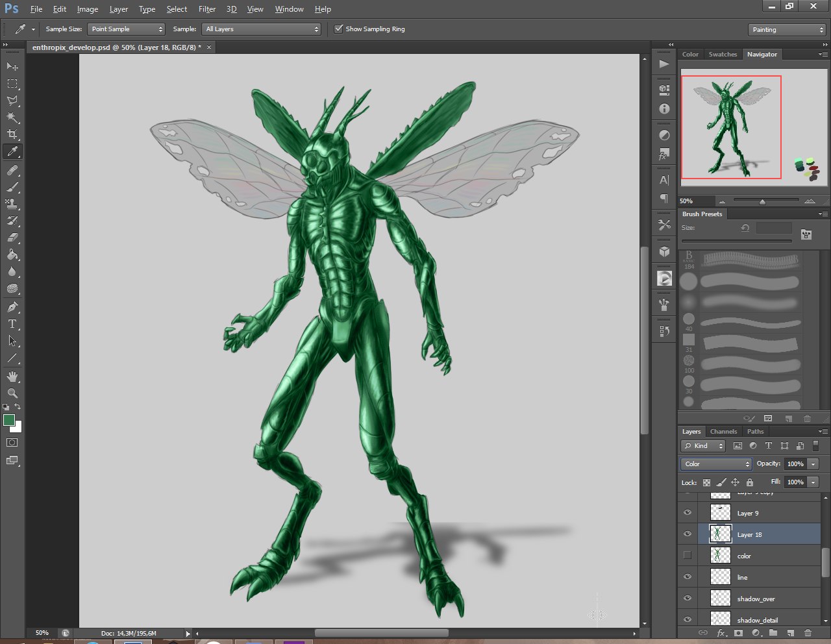Open the Character panel icon

click(664, 180)
